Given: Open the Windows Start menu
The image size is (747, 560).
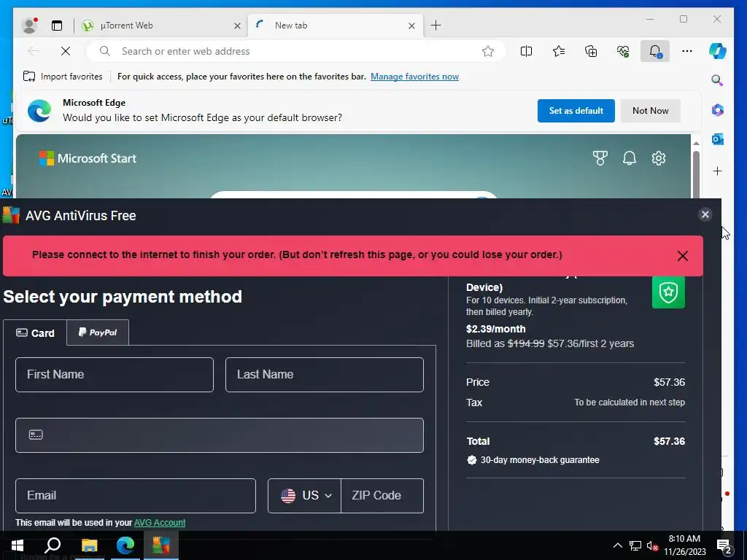Looking at the screenshot, I should [18, 545].
